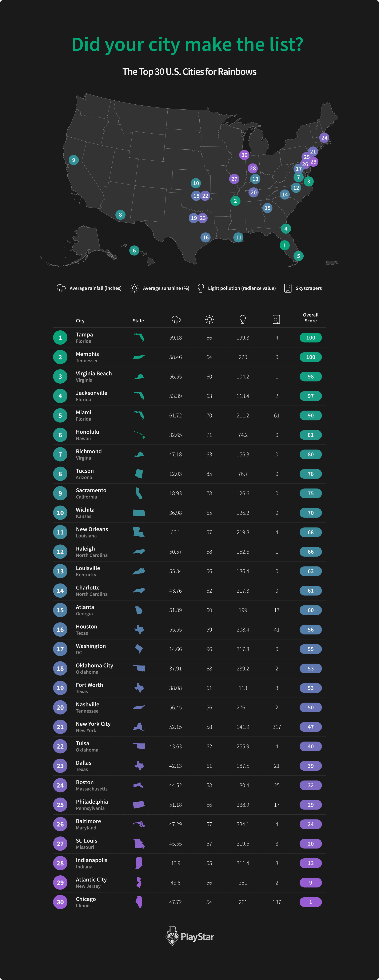Click the 'Did your city make the list?' title
Screen dimensions: 379x980
point(188,45)
